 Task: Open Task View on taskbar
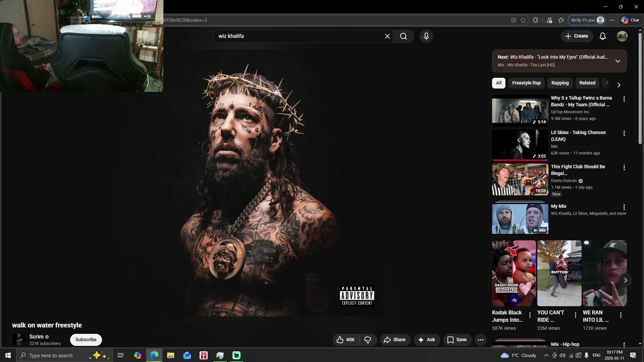(x=121, y=355)
